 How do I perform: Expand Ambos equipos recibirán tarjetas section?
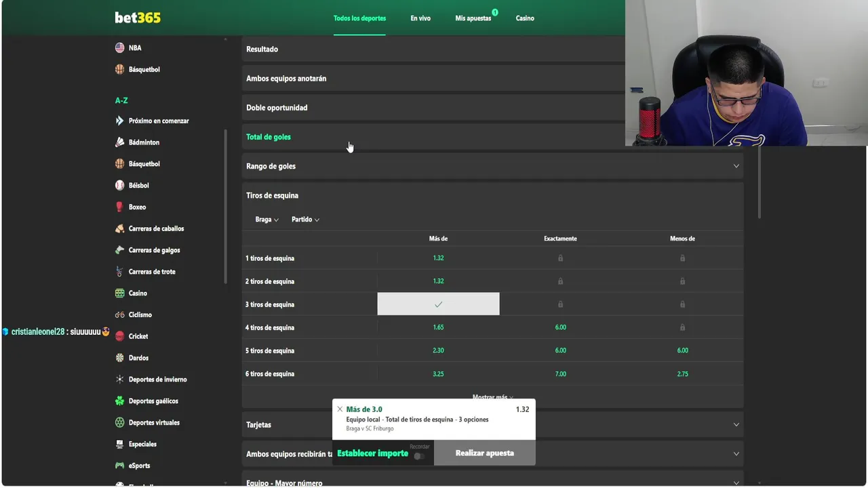click(x=493, y=454)
